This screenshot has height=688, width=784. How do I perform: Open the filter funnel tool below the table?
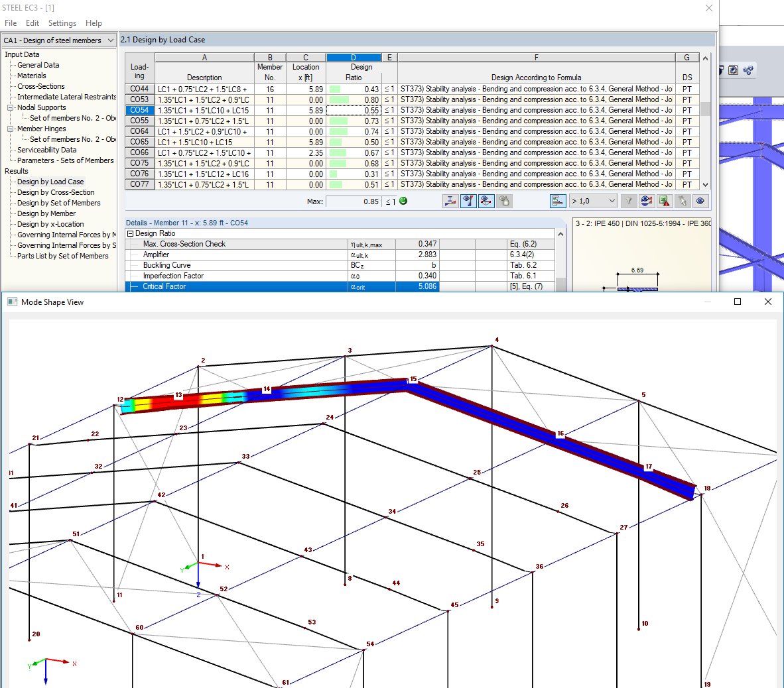629,200
